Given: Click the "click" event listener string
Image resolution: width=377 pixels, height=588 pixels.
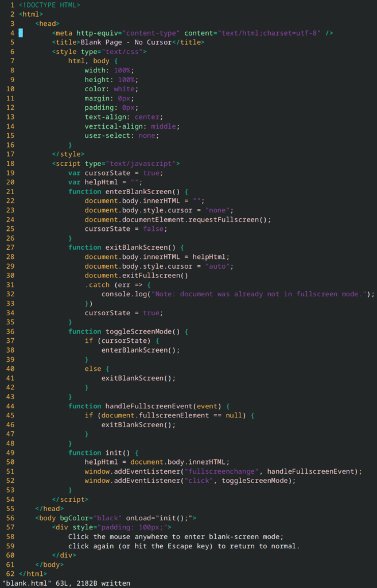Looking at the screenshot, I should (x=199, y=481).
